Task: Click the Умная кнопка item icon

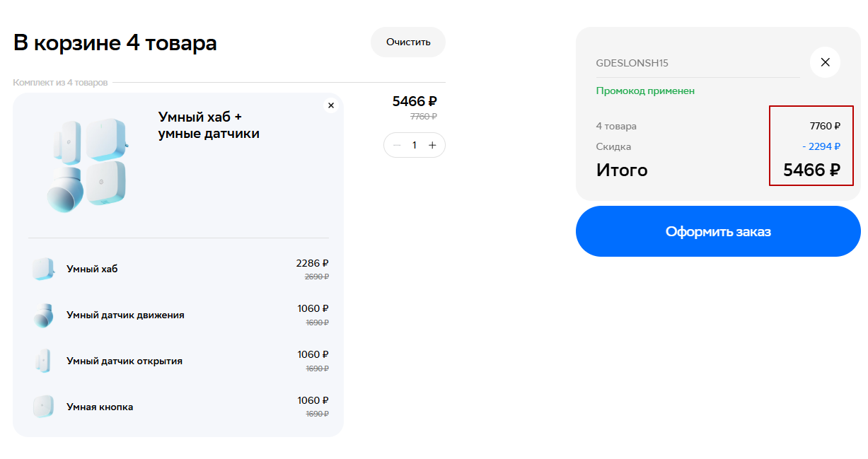Action: pos(43,407)
